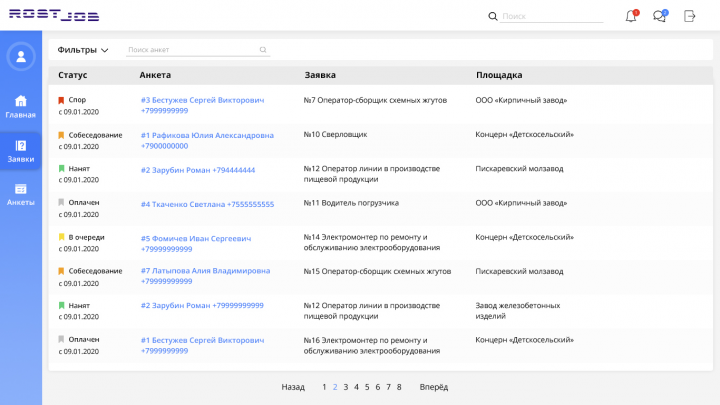720x405 pixels.
Task: Click the magnifier in the Поиск анкет field
Action: (x=263, y=49)
